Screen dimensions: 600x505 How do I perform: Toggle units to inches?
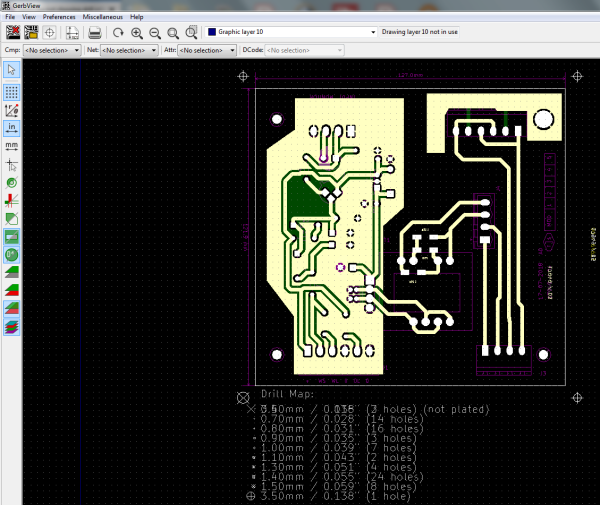(11, 128)
